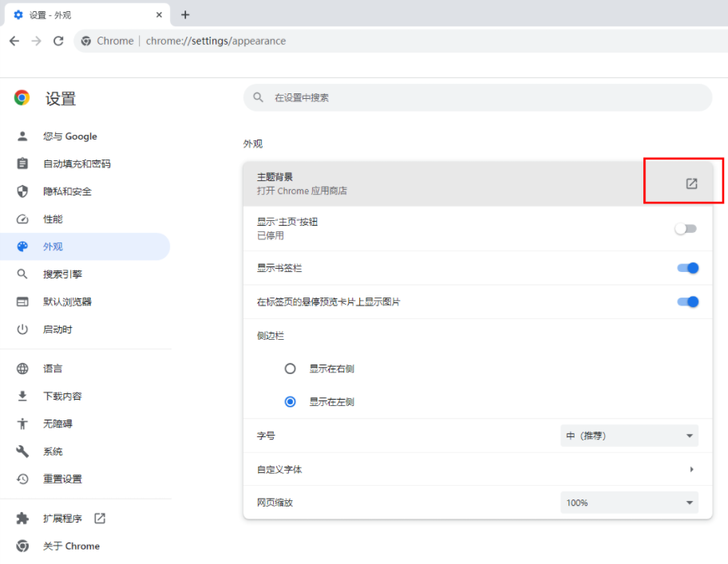The width and height of the screenshot is (728, 564).
Task: Click the forward navigation arrow
Action: point(36,41)
